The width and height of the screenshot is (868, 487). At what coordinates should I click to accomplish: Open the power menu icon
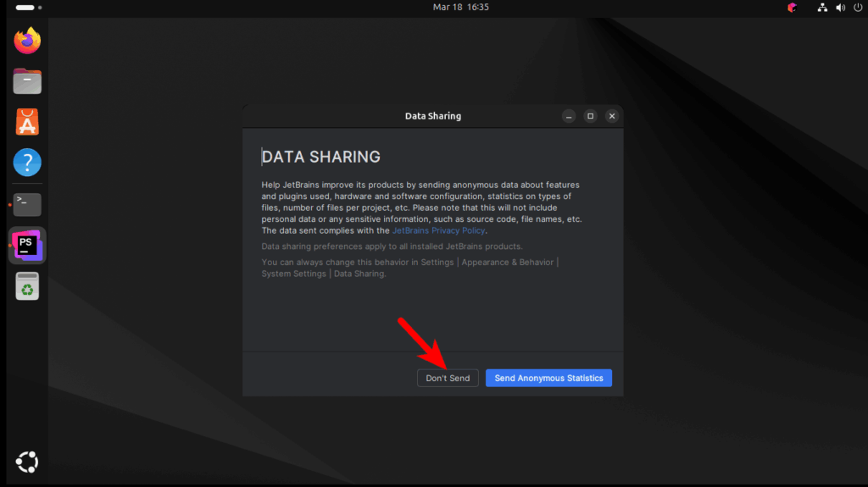point(858,7)
